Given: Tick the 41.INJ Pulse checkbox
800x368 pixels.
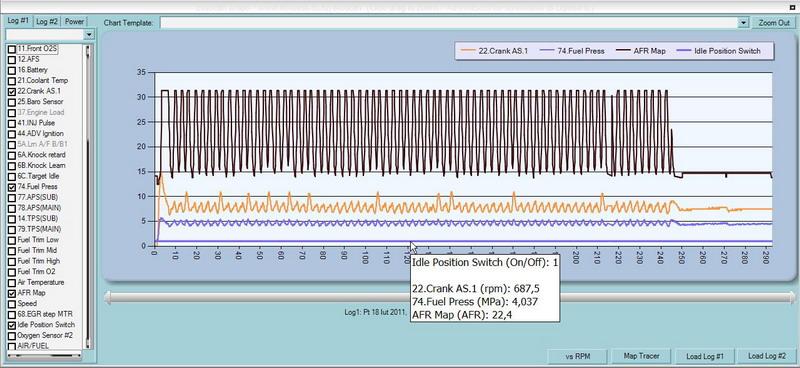Looking at the screenshot, I should tap(12, 123).
